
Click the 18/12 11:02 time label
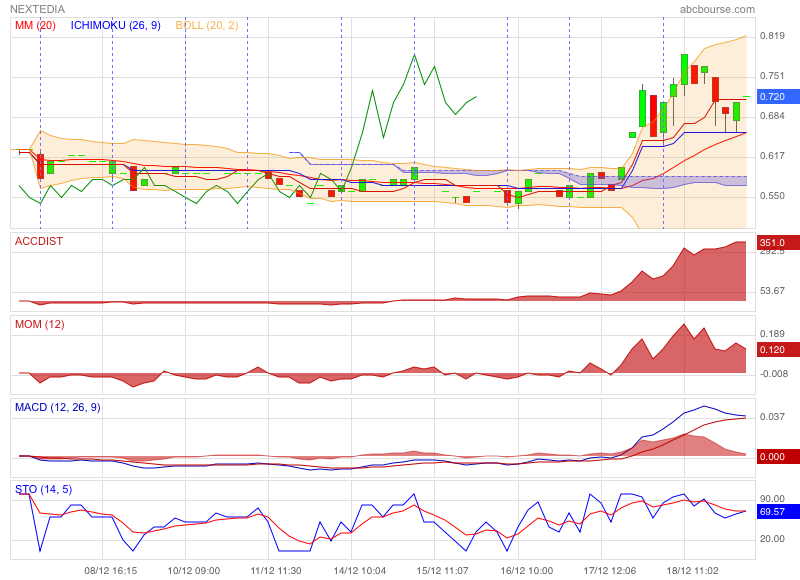692,571
